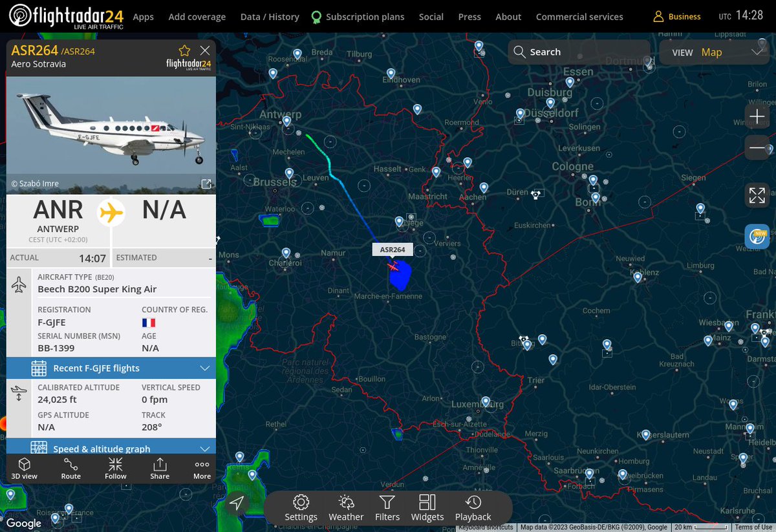Click the Aero Sotravia airline name
The height and width of the screenshot is (532, 776).
point(38,64)
